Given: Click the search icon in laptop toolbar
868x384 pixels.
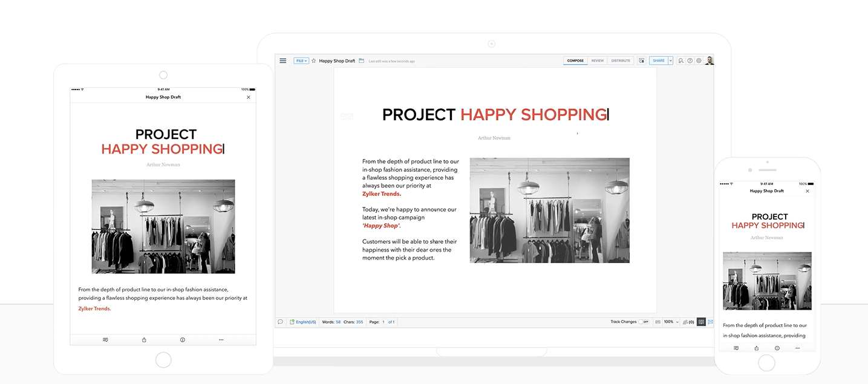Looking at the screenshot, I should click(x=681, y=60).
